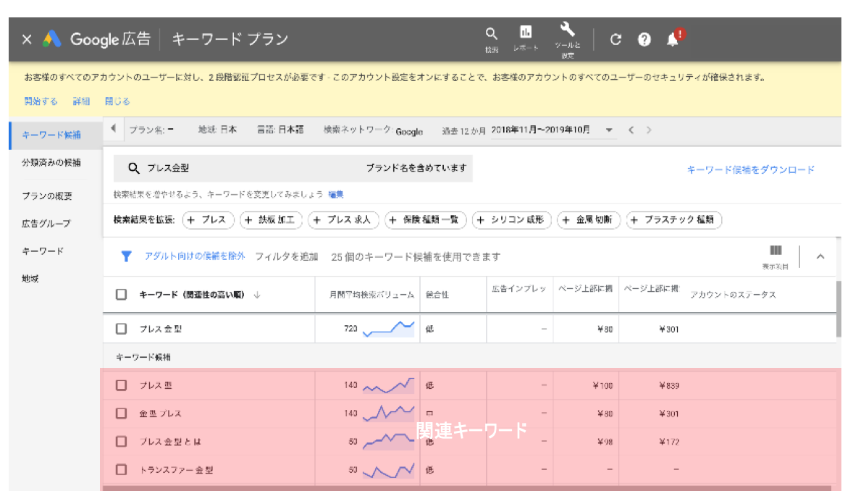Image resolution: width=853 pixels, height=504 pixels.
Task: Open the date range dropdown arrow
Action: (609, 130)
